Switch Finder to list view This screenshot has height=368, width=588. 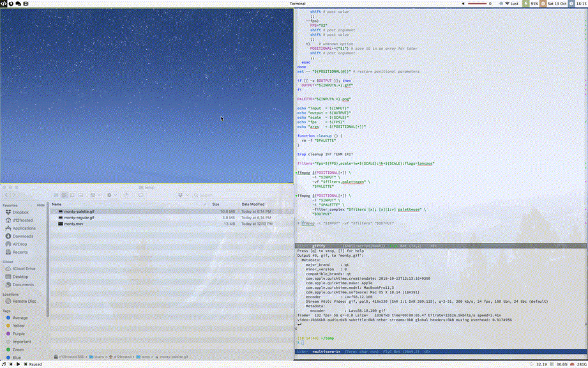pyautogui.click(x=64, y=195)
